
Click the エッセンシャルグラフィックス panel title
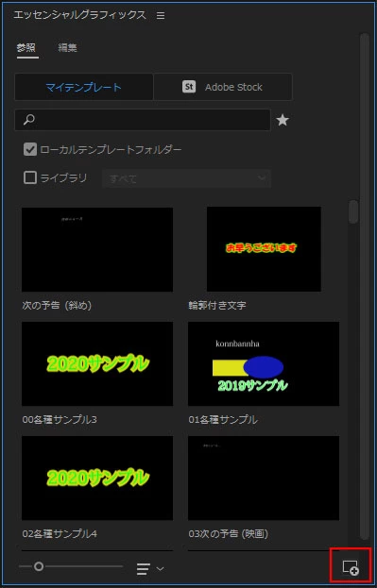pyautogui.click(x=79, y=15)
